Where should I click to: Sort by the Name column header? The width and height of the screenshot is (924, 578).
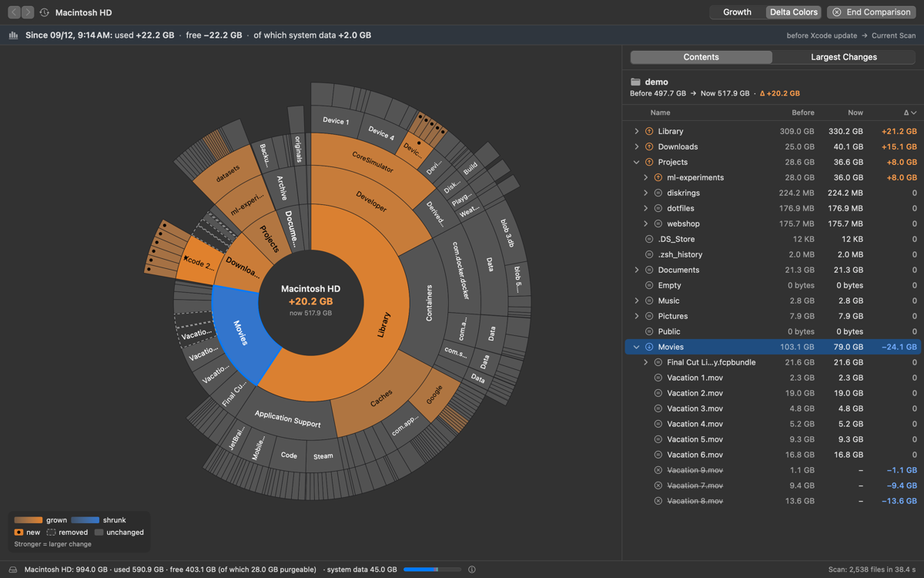tap(660, 113)
